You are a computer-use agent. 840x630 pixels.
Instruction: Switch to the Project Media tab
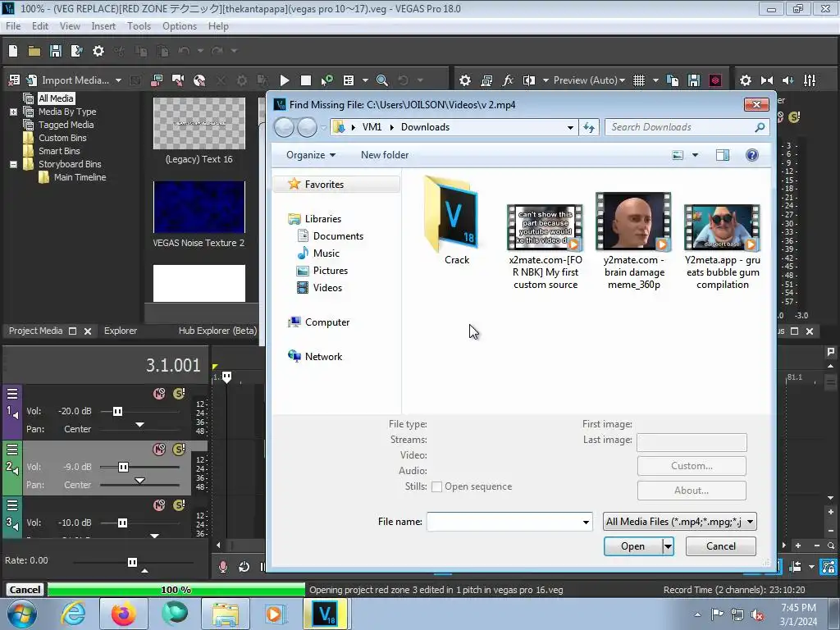click(x=35, y=331)
